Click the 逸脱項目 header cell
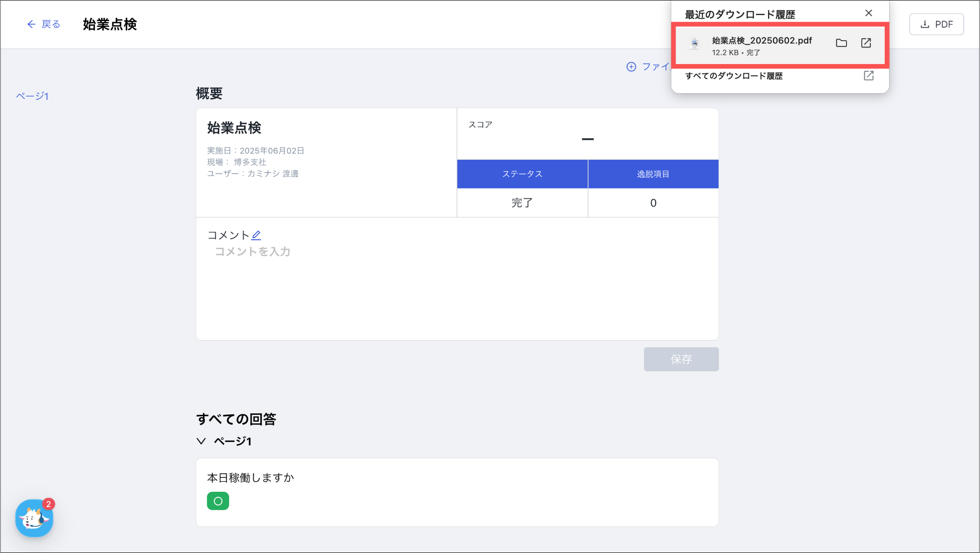Screen dimensions: 980x553 pyautogui.click(x=653, y=174)
